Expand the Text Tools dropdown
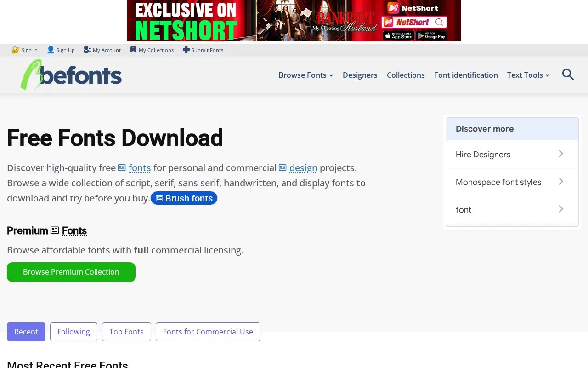Screen dimensions: 588x368 click(x=528, y=75)
